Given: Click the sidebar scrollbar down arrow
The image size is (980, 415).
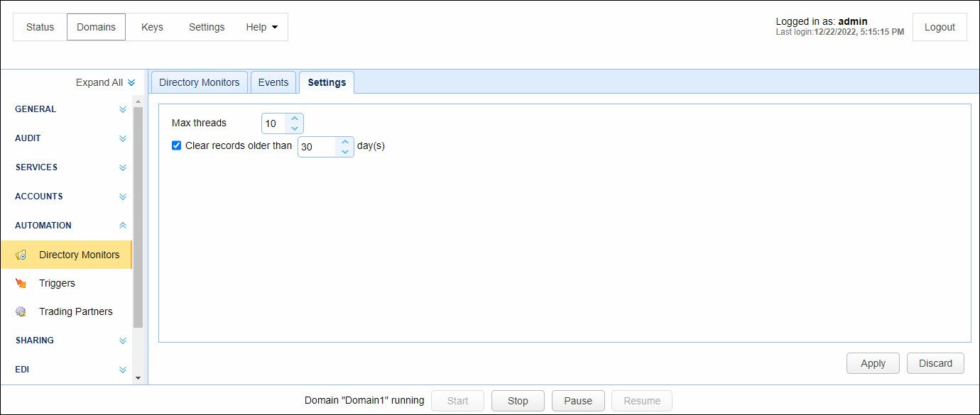Looking at the screenshot, I should pos(138,379).
